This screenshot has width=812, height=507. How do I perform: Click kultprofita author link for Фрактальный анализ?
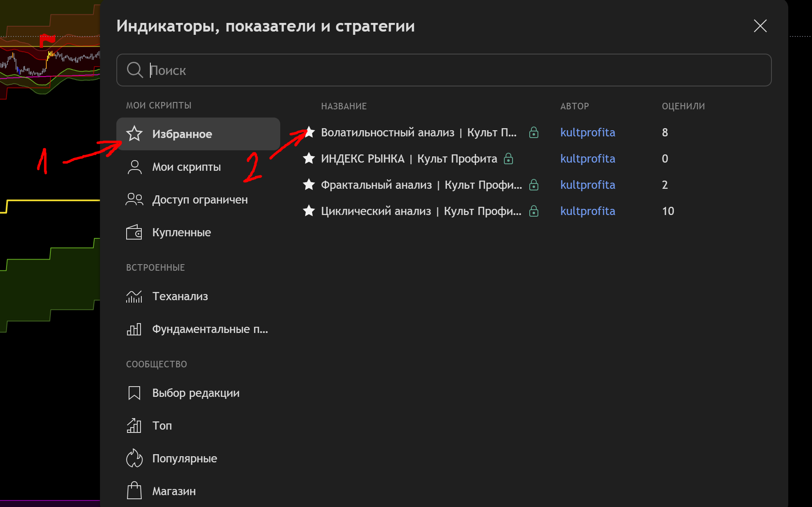(x=587, y=185)
